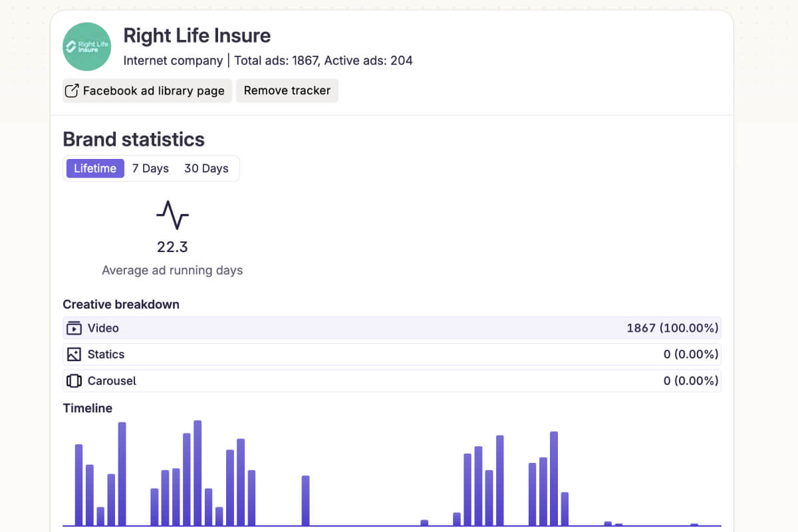The height and width of the screenshot is (532, 798).
Task: Click the last tall bar in the Timeline
Action: tap(553, 478)
